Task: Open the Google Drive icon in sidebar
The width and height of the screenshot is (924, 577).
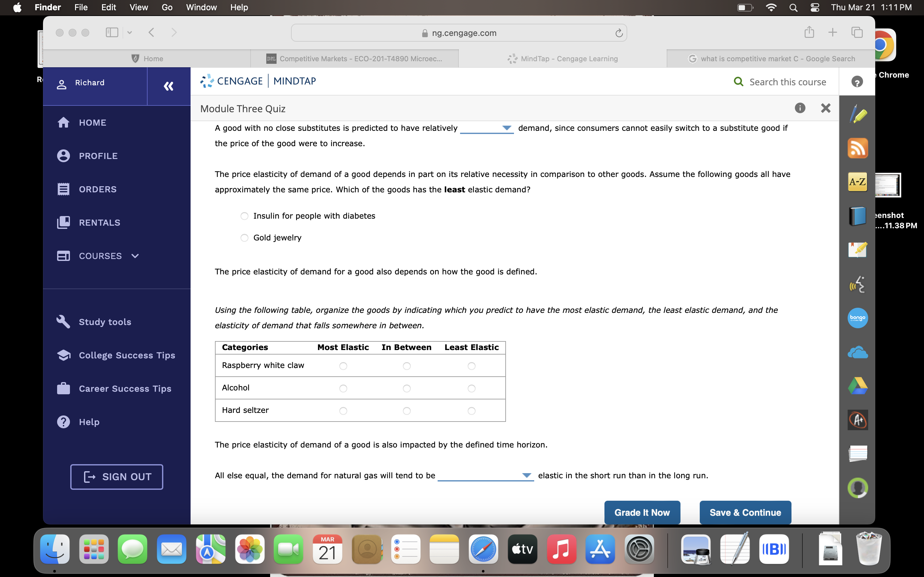Action: (858, 385)
